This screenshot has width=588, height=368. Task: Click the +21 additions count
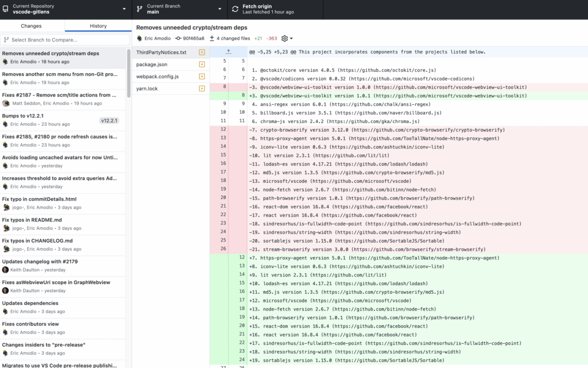[258, 39]
